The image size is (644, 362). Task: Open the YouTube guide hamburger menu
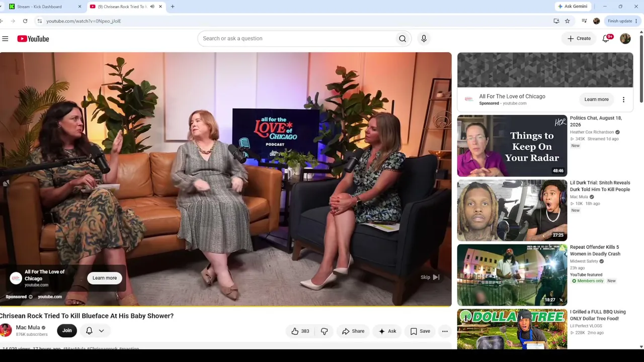tap(5, 39)
